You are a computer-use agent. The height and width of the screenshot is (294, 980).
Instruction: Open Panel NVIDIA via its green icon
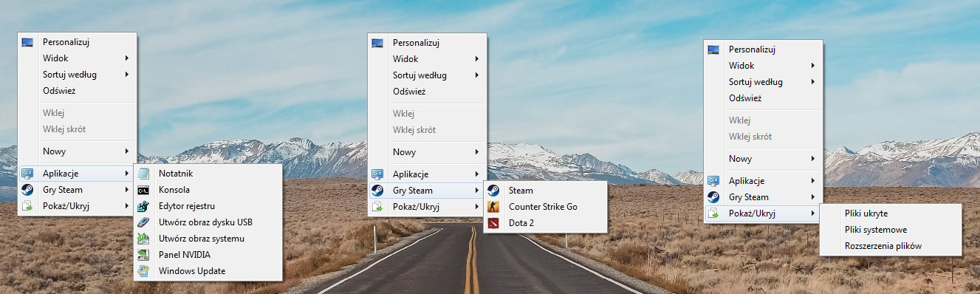143,255
